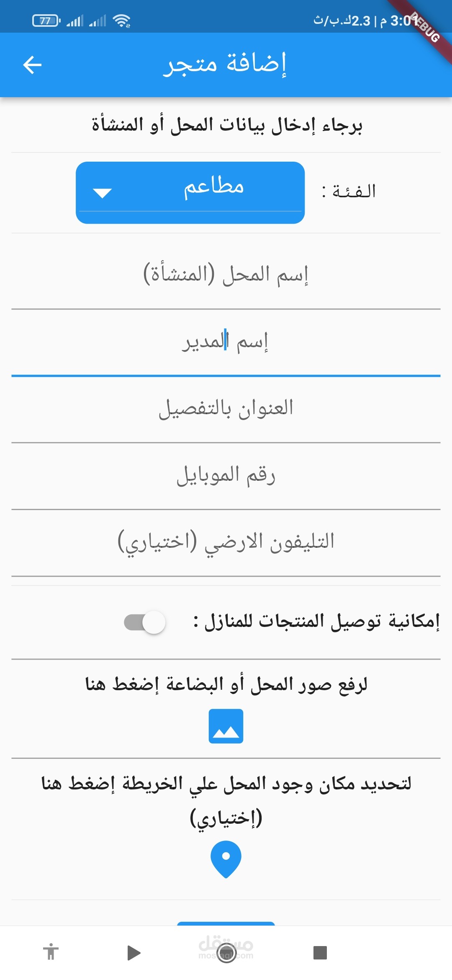Focus the إسم المحل (المنشأة) field
Viewport: 452px width, 980px height.
tap(226, 276)
